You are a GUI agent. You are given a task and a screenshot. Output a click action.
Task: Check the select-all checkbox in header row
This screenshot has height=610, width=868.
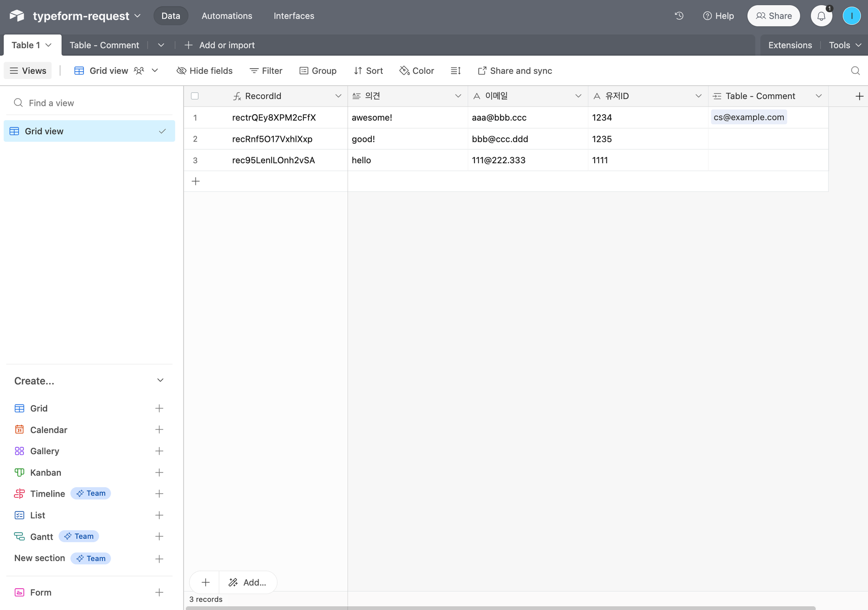[x=195, y=96]
